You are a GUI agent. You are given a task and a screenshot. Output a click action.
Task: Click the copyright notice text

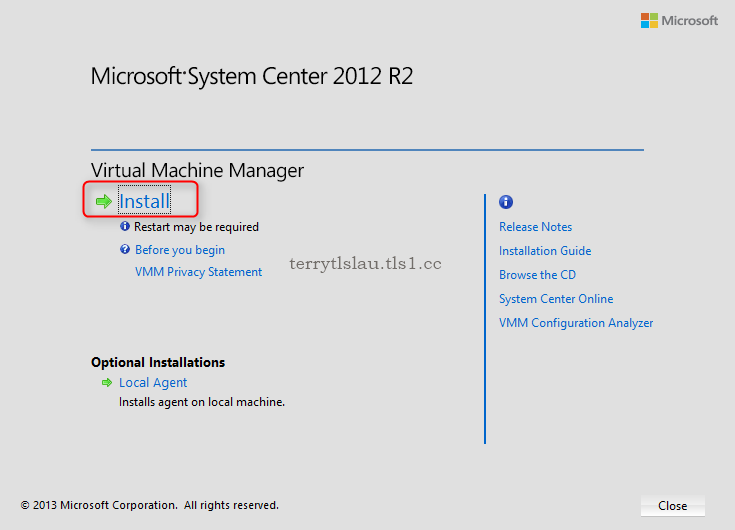point(150,505)
